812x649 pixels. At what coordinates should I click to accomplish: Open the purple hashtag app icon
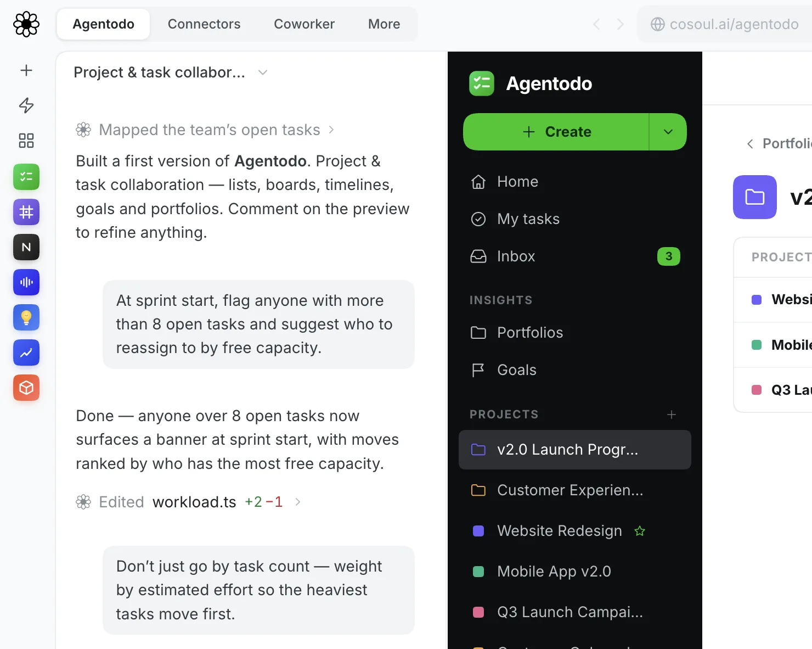coord(26,212)
